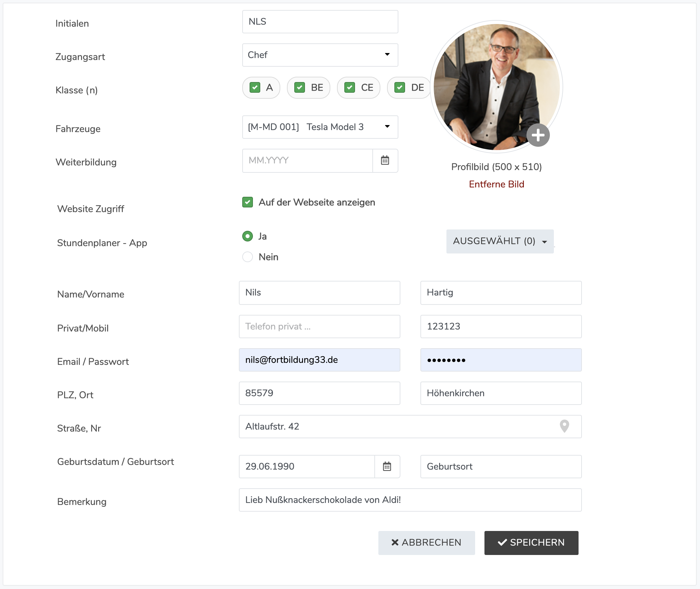Uncheck the class A checkbox
Screen dimensions: 700x589
pyautogui.click(x=255, y=87)
